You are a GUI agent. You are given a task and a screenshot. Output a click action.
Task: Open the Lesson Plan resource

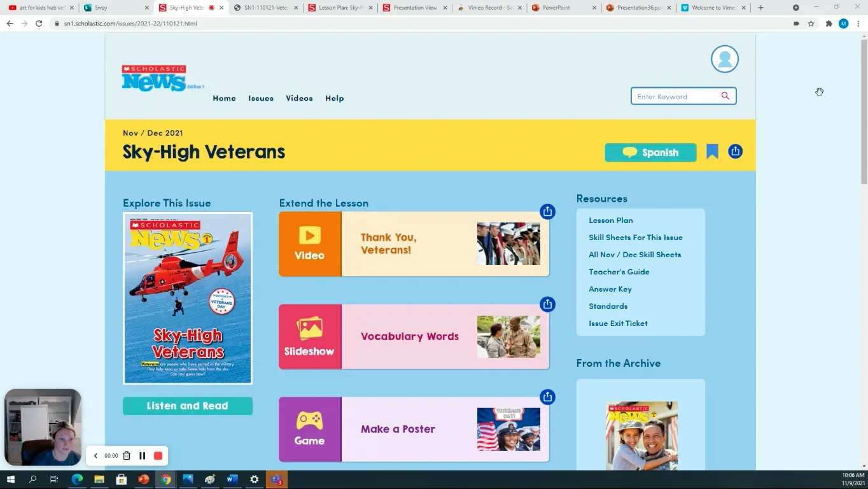pyautogui.click(x=611, y=220)
